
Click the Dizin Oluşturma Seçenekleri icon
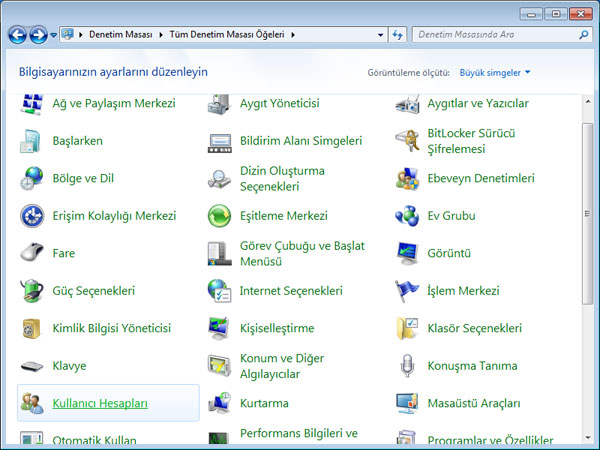[x=219, y=179]
